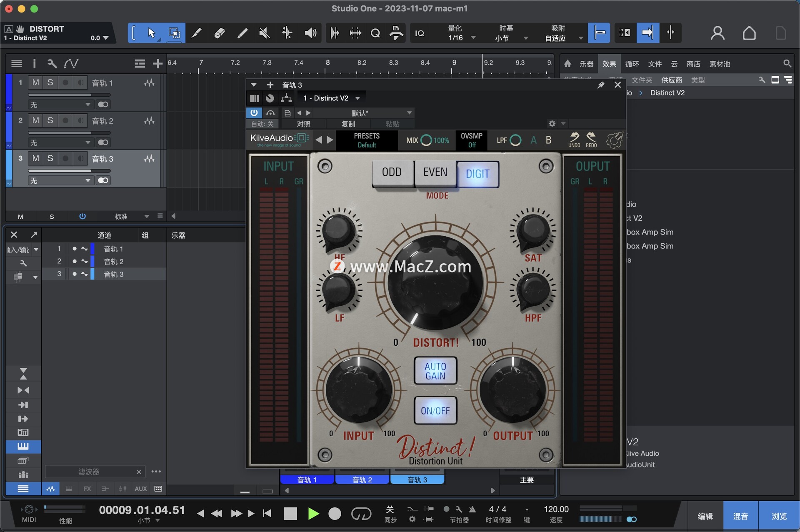This screenshot has height=532, width=800.
Task: Expand the Distinct V2 insert dropdown
Action: 357,98
